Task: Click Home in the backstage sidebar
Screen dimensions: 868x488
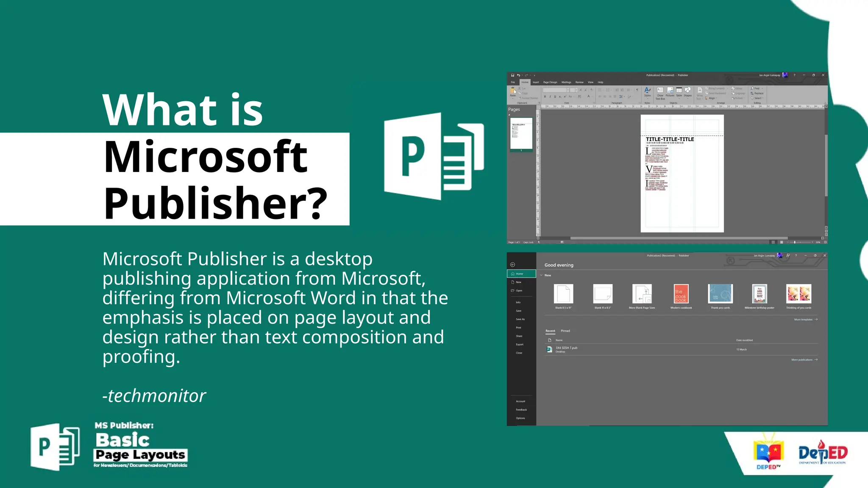Action: coord(521,274)
